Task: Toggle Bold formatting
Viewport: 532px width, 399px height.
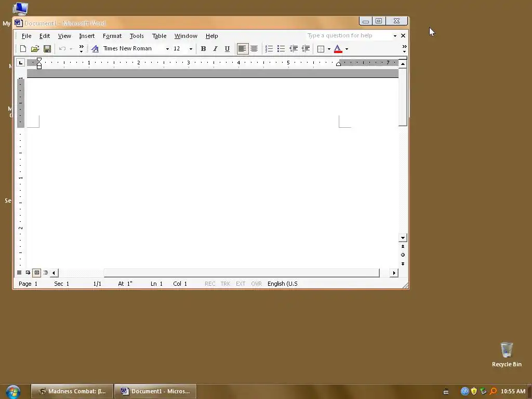Action: point(203,49)
